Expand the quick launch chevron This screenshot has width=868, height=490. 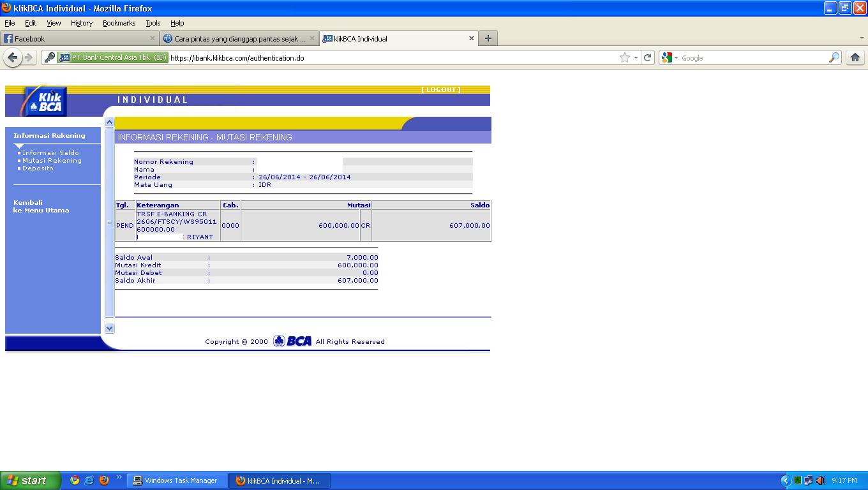click(119, 477)
